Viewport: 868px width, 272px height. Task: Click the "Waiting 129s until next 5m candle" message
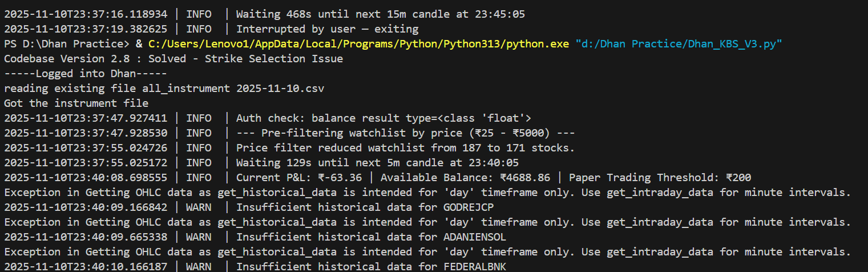point(378,163)
